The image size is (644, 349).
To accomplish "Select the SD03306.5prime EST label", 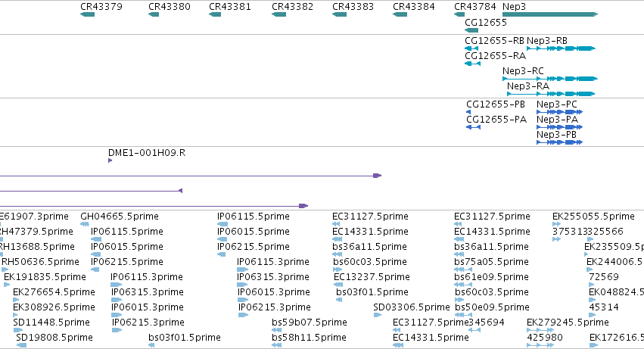I will pos(412,307).
